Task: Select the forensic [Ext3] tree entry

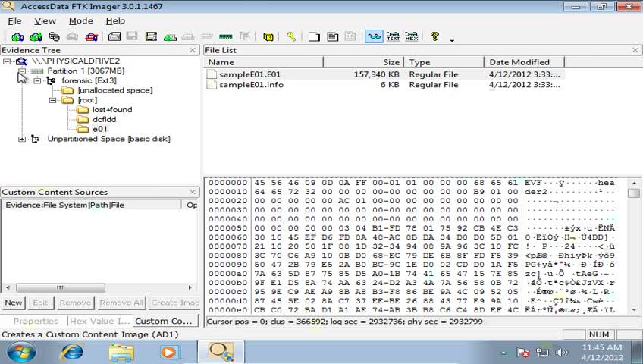Action: pos(89,80)
